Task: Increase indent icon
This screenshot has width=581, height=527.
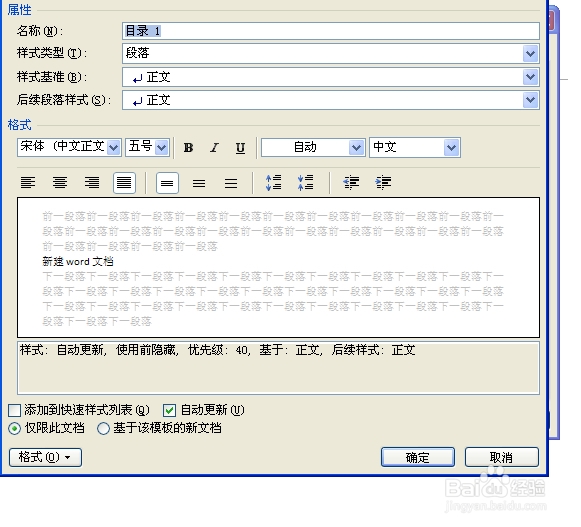Action: [383, 183]
